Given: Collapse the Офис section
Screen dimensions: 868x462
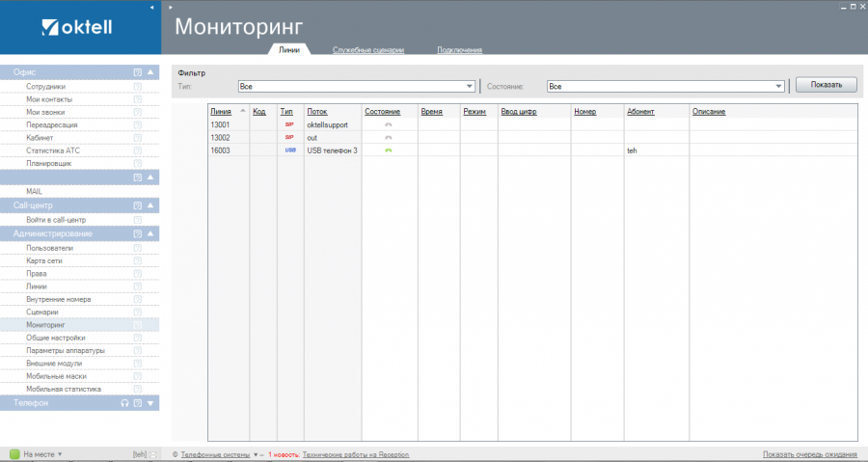Looking at the screenshot, I should tap(150, 72).
